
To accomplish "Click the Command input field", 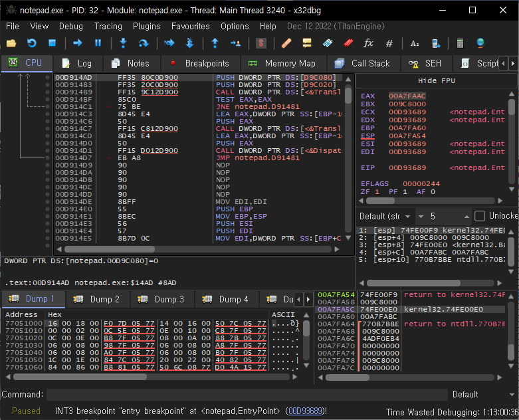I will (x=246, y=394).
